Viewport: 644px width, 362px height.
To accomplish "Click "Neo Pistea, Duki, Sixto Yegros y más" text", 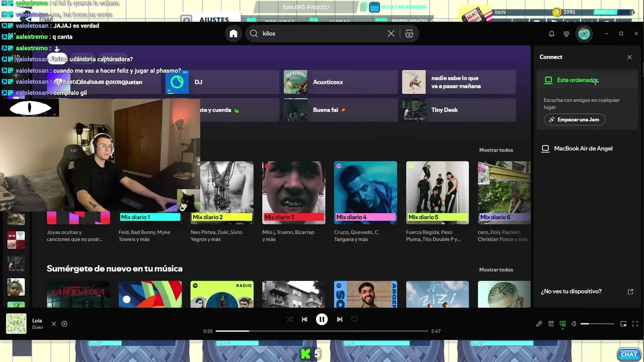I will (216, 236).
